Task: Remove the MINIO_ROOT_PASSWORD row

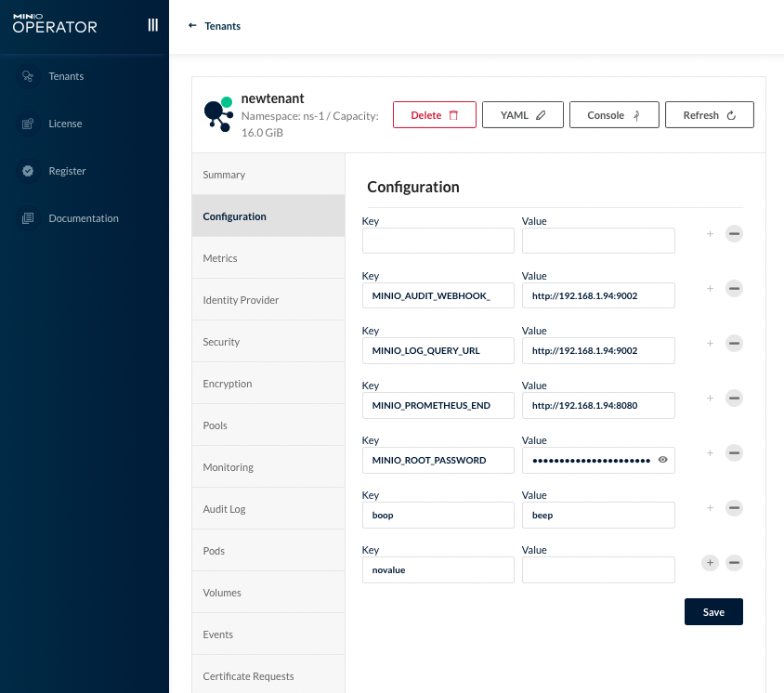Action: click(x=734, y=453)
